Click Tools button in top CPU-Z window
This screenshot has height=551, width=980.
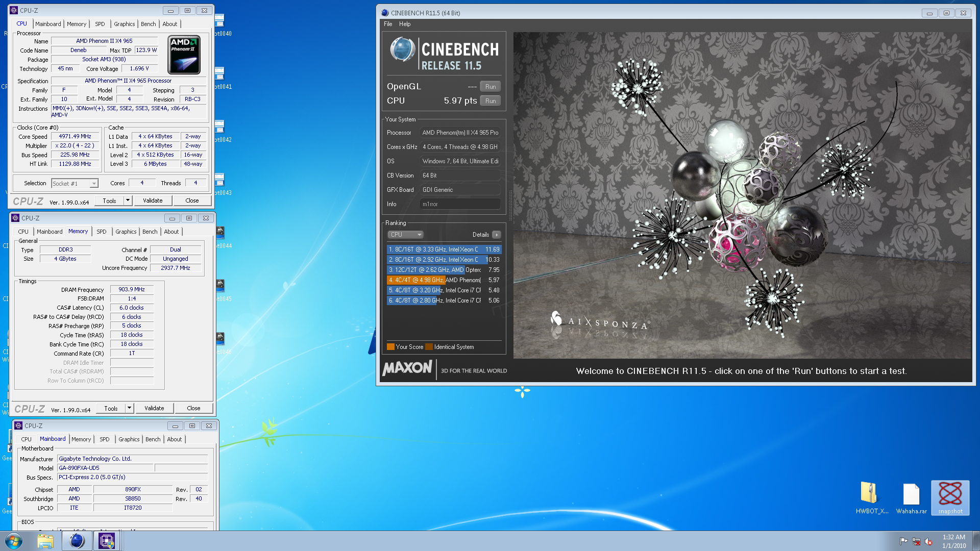(x=109, y=201)
